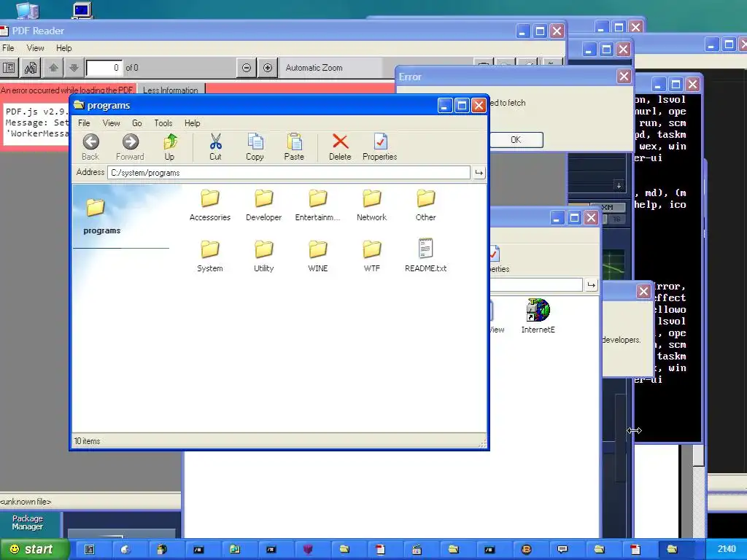Screen dimensions: 747x560
Task: Open the Network folder
Action: [371, 205]
